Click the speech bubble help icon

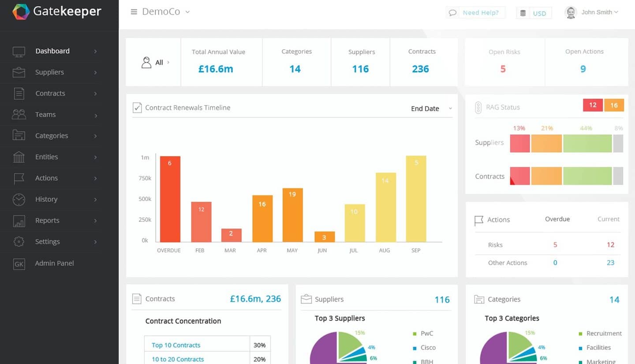coord(452,13)
